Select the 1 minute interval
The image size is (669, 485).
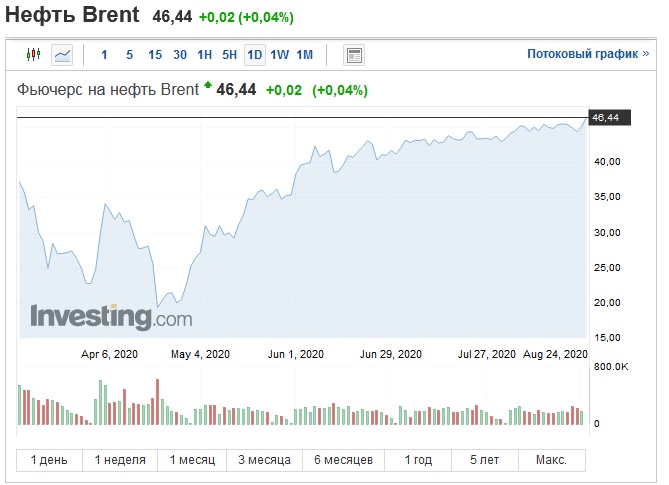click(104, 55)
